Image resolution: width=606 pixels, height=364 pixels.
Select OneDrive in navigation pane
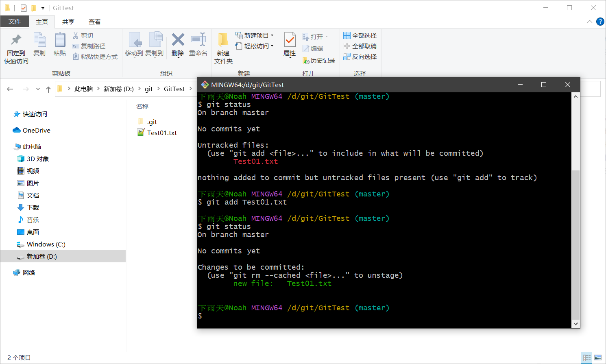(x=32, y=130)
